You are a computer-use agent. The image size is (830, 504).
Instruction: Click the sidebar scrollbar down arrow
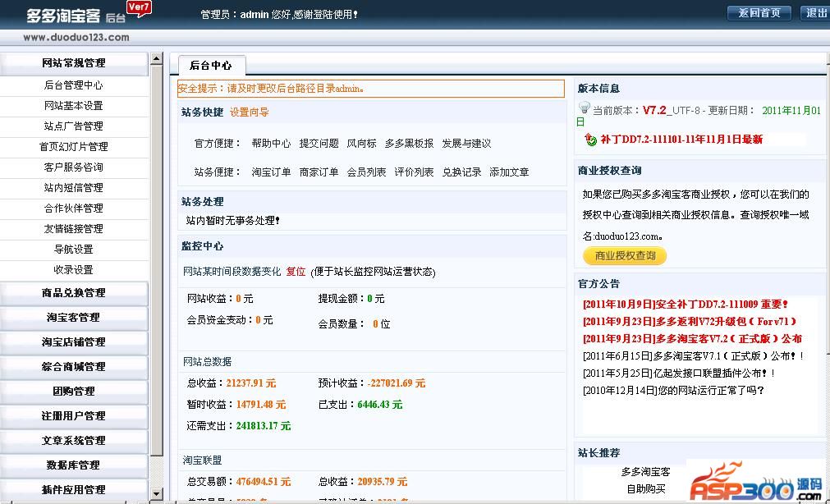(156, 493)
